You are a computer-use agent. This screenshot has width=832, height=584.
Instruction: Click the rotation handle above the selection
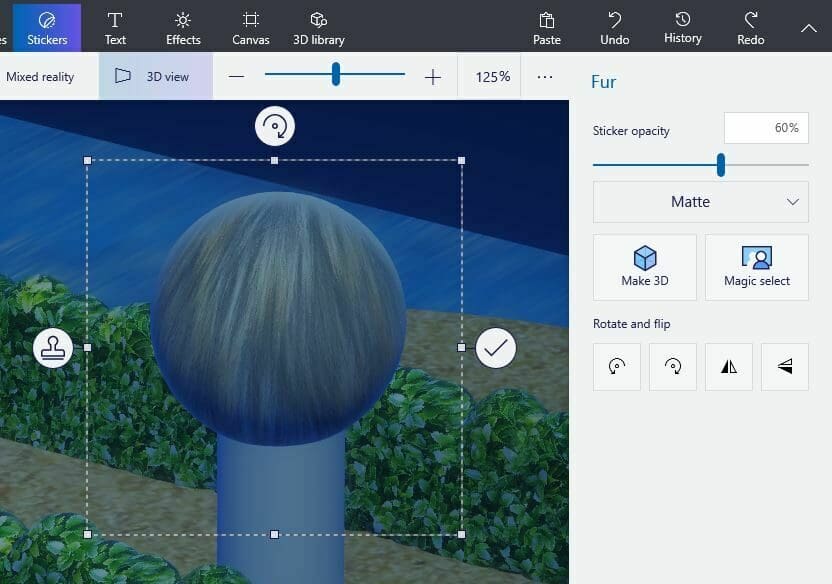tap(275, 126)
